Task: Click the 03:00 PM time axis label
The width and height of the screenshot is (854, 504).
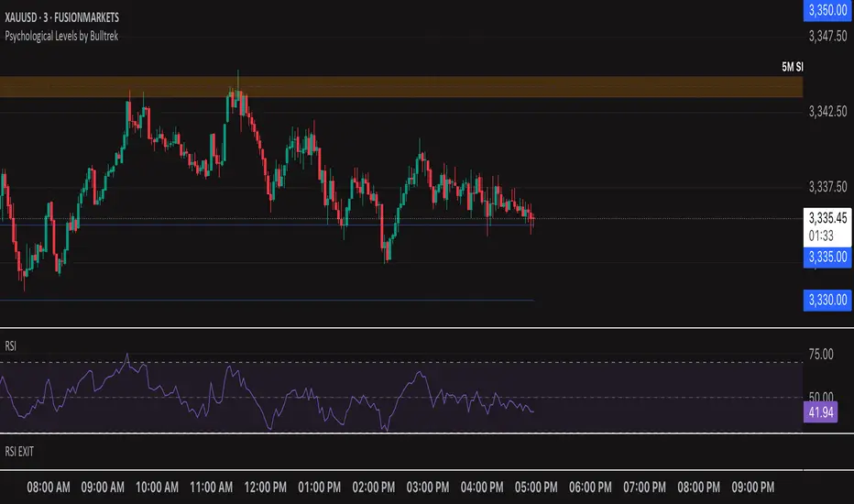Action: 428,488
